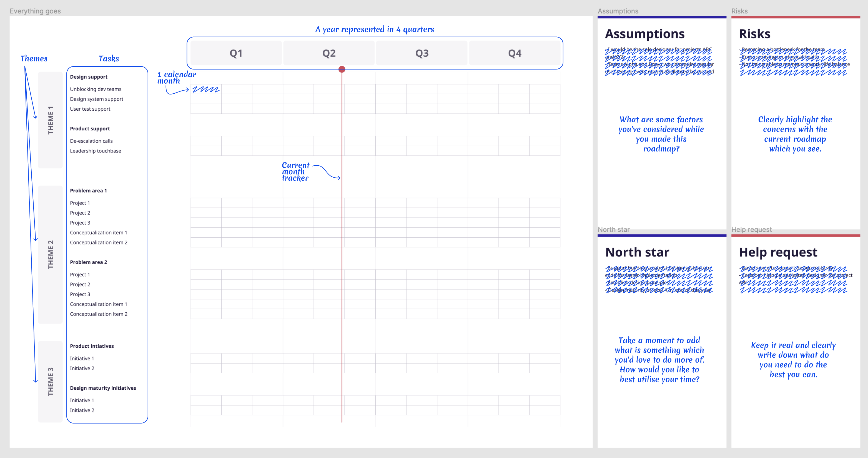Screen dimensions: 868x458
Task: Select the Q3 quarter header
Action: pos(422,53)
